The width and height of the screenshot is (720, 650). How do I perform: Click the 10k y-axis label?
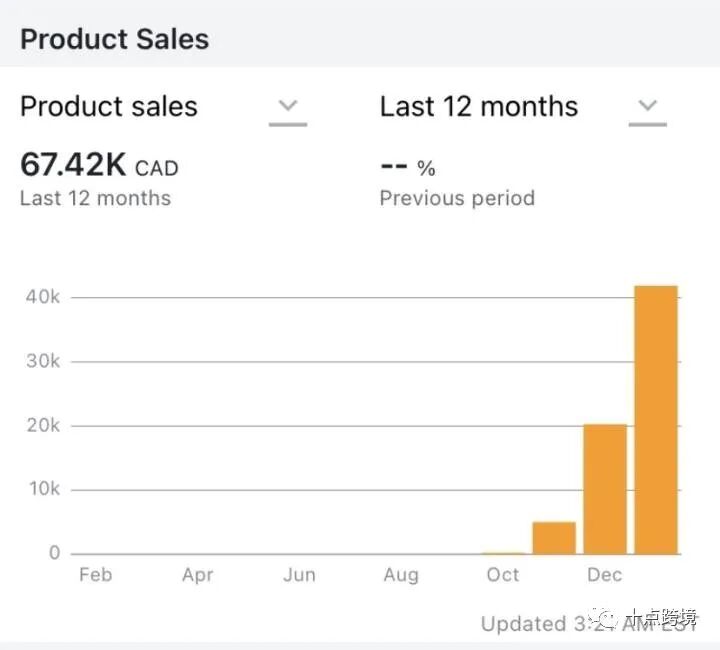coord(43,489)
